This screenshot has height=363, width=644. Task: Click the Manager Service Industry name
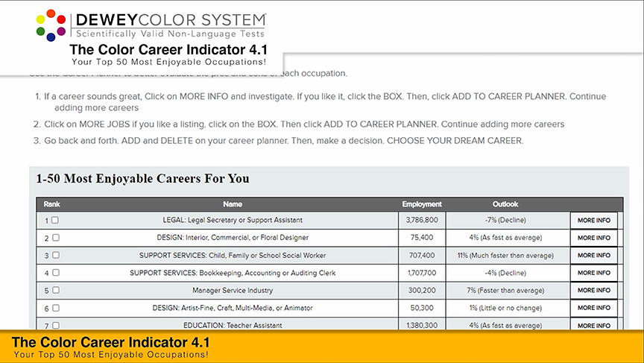[233, 290]
